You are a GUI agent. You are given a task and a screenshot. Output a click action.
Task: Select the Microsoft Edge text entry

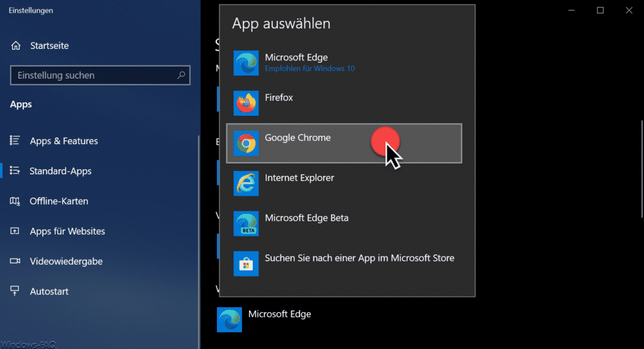tap(296, 57)
